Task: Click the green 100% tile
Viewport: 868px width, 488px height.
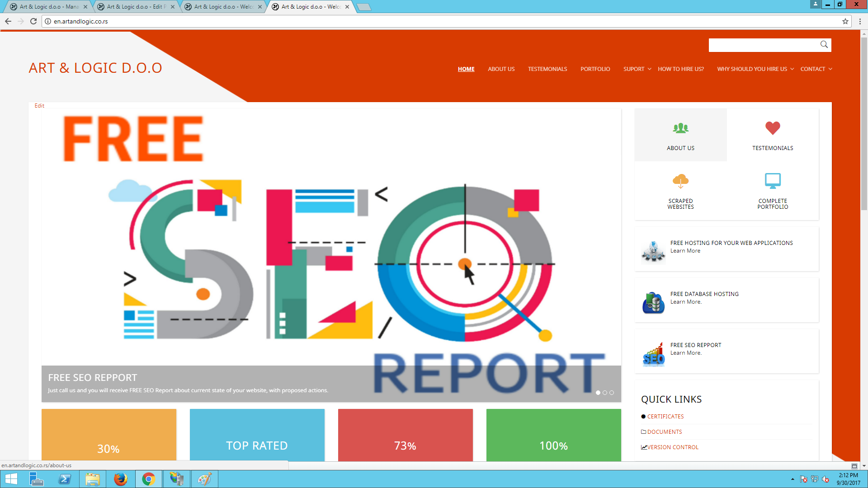Action: tap(553, 435)
